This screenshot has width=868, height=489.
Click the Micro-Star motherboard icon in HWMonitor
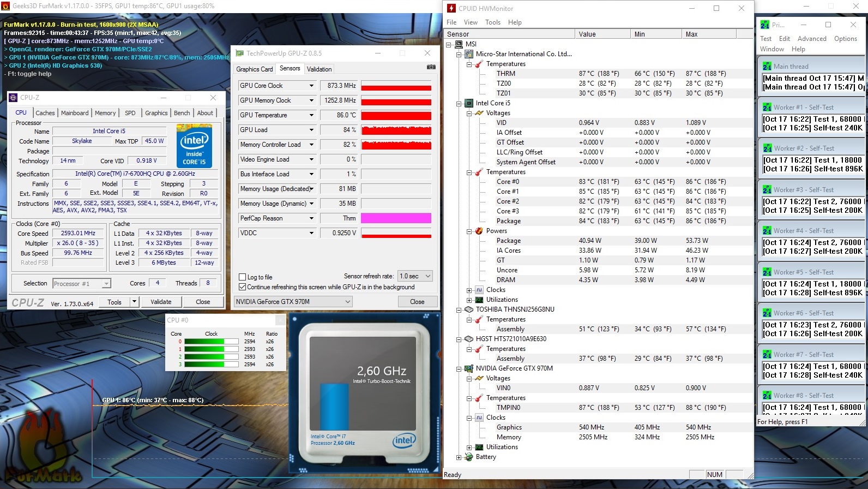point(469,54)
